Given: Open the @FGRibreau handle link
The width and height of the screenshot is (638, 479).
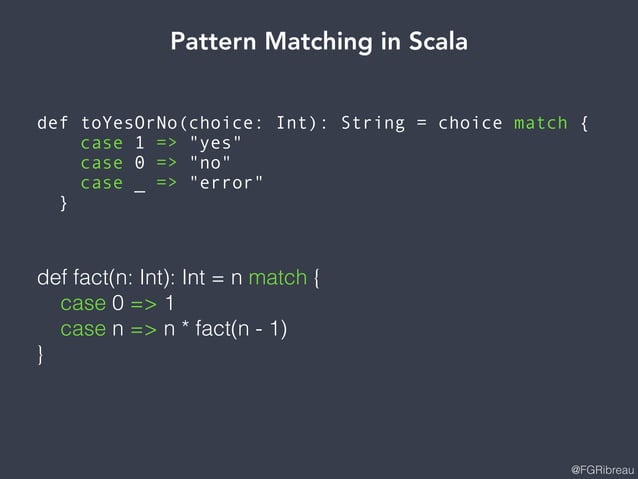Looking at the screenshot, I should point(598,468).
